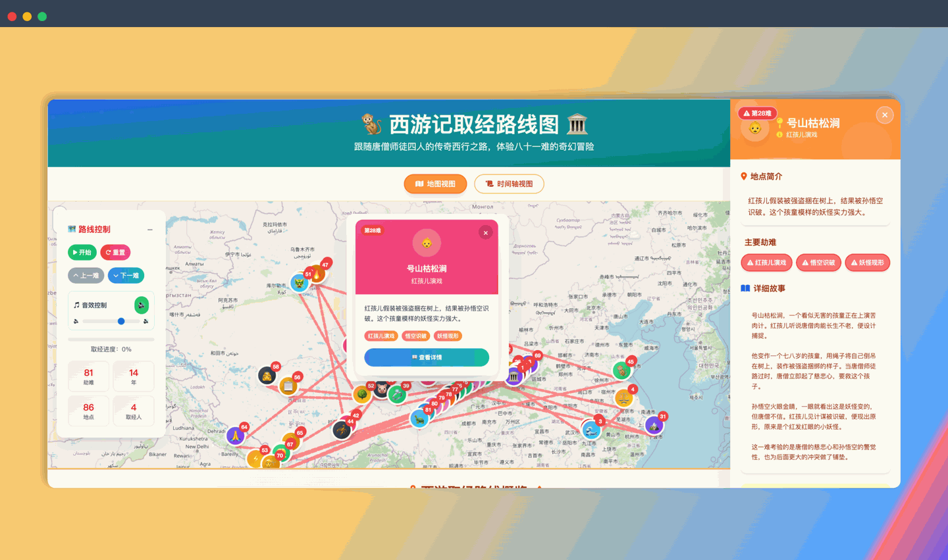Click the tree marker numbered 52
This screenshot has width=948, height=560.
pos(361,394)
